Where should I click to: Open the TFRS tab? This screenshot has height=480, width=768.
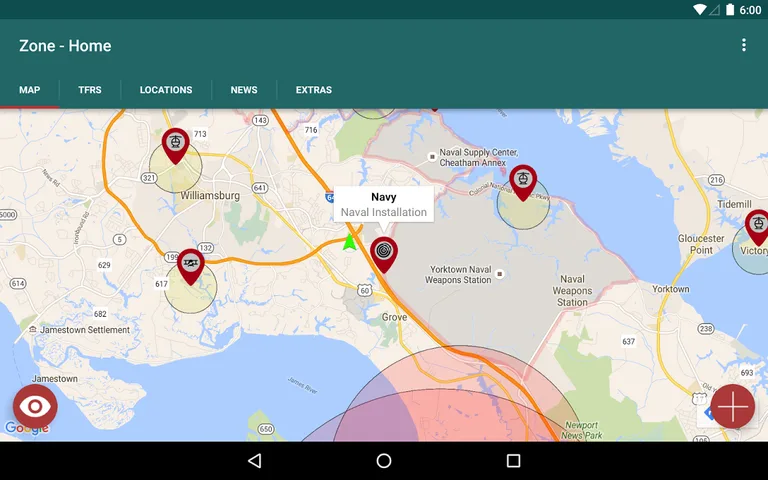click(x=90, y=90)
